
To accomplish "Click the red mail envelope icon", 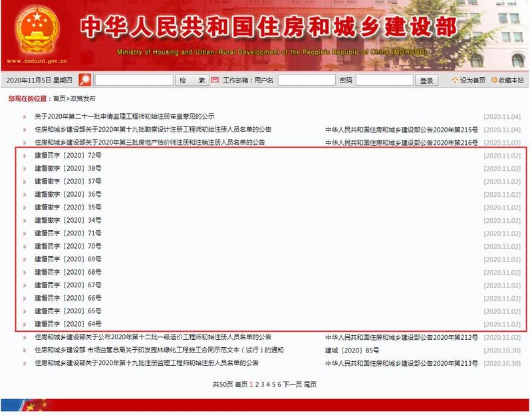I will 215,80.
